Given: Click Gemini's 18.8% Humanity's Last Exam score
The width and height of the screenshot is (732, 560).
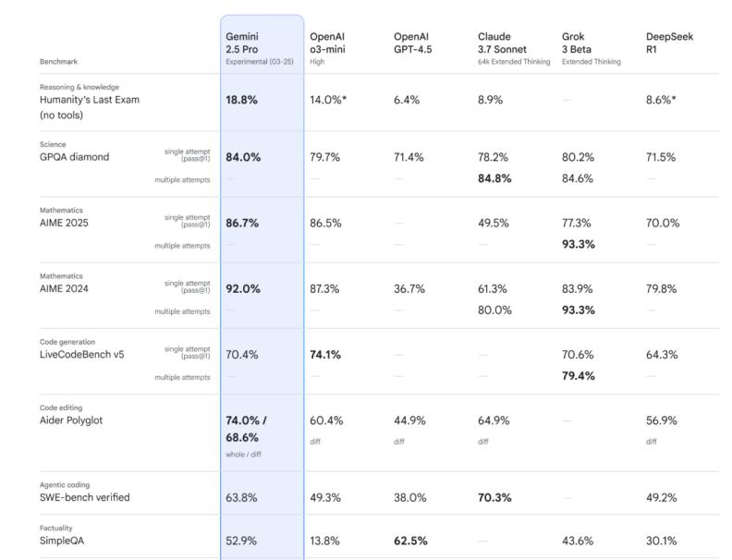Looking at the screenshot, I should [243, 100].
